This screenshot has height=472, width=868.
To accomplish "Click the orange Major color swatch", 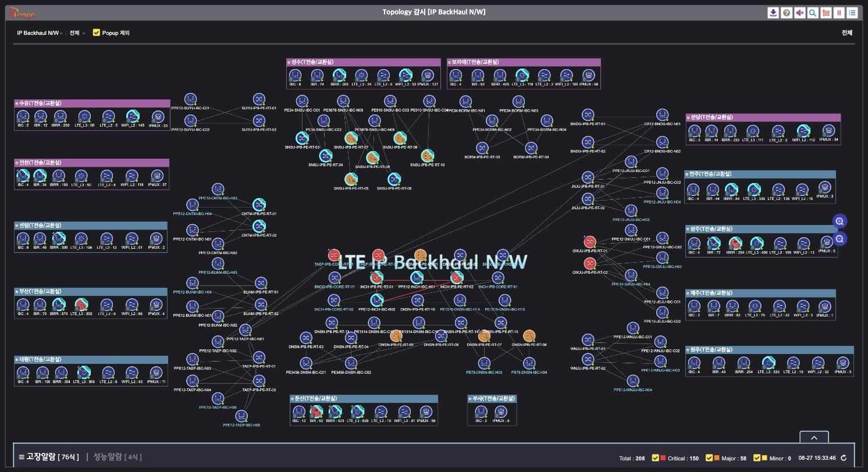I will tap(717, 458).
